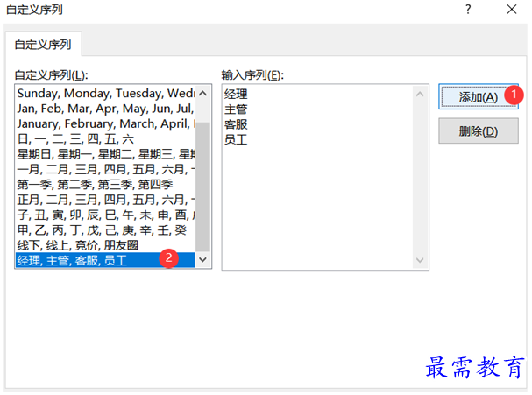The image size is (532, 395).
Task: Open the help question mark icon
Action: pos(468,9)
